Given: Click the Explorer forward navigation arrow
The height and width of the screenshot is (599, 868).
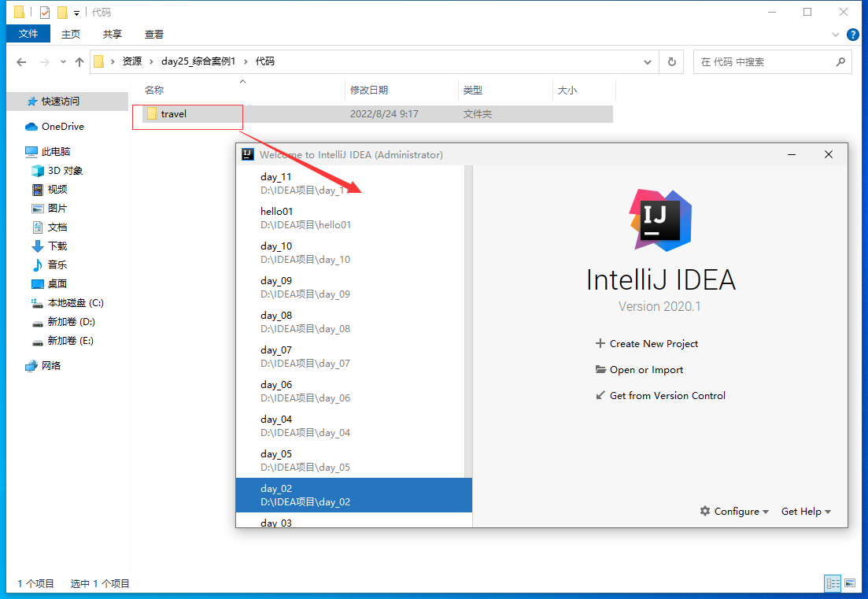Looking at the screenshot, I should pos(44,62).
